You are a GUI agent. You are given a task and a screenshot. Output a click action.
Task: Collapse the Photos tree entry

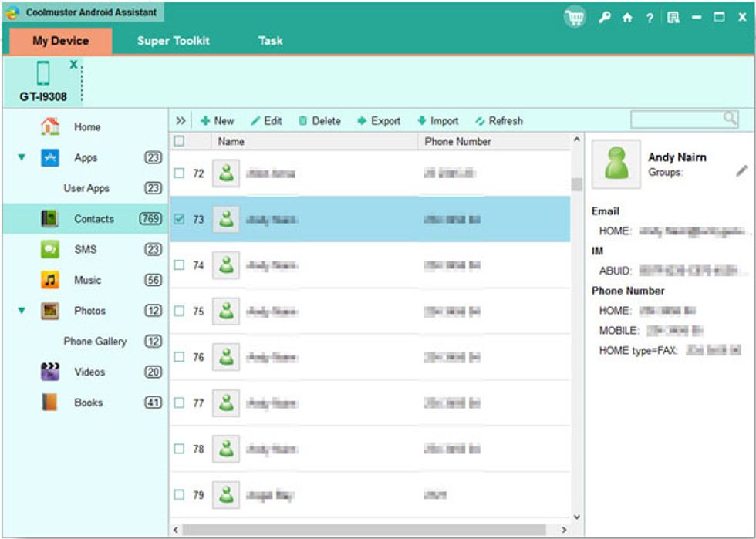click(22, 311)
